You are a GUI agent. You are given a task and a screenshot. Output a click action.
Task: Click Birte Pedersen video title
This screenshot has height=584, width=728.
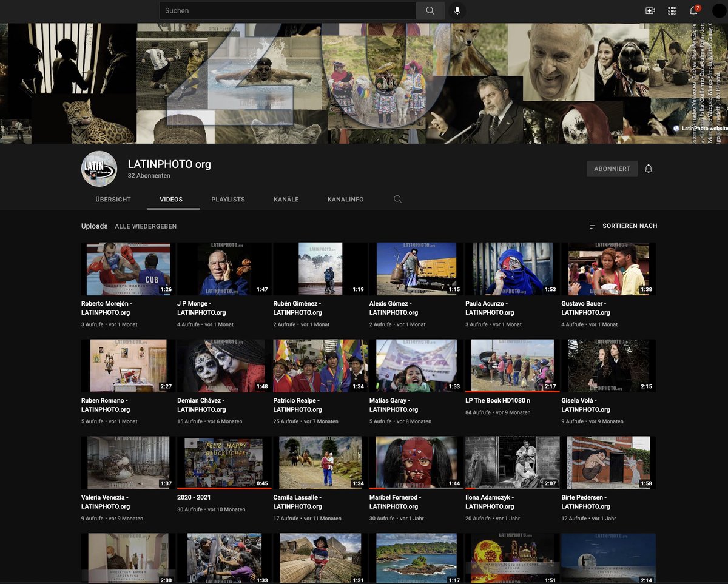click(586, 502)
